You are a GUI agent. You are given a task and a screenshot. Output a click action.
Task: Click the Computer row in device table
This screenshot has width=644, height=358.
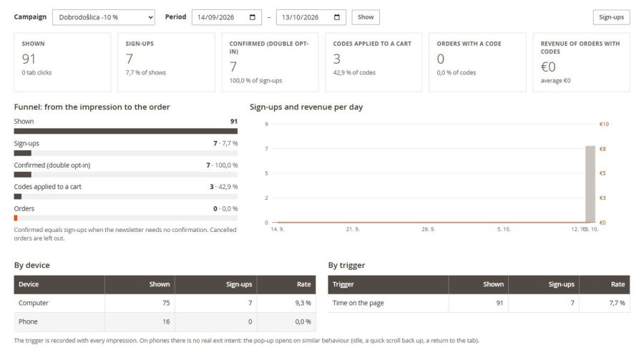click(x=165, y=303)
